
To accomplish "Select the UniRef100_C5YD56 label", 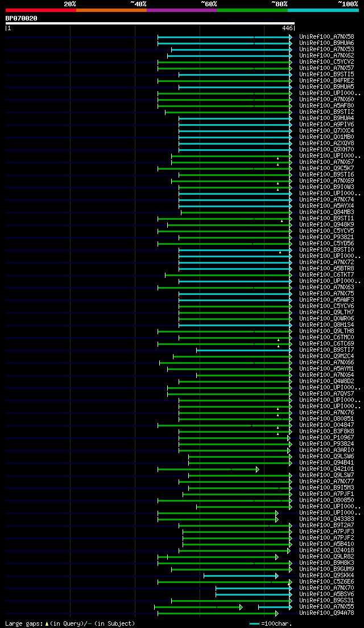I will click(x=326, y=244).
